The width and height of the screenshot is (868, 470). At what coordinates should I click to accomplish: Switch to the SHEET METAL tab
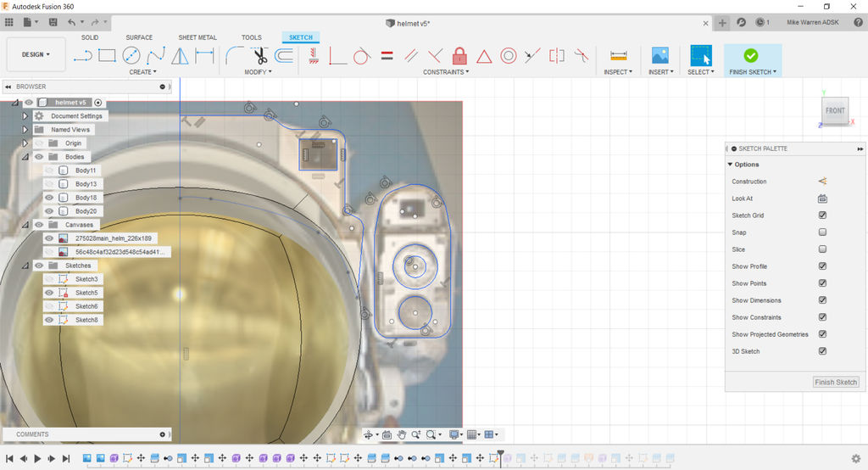click(198, 37)
